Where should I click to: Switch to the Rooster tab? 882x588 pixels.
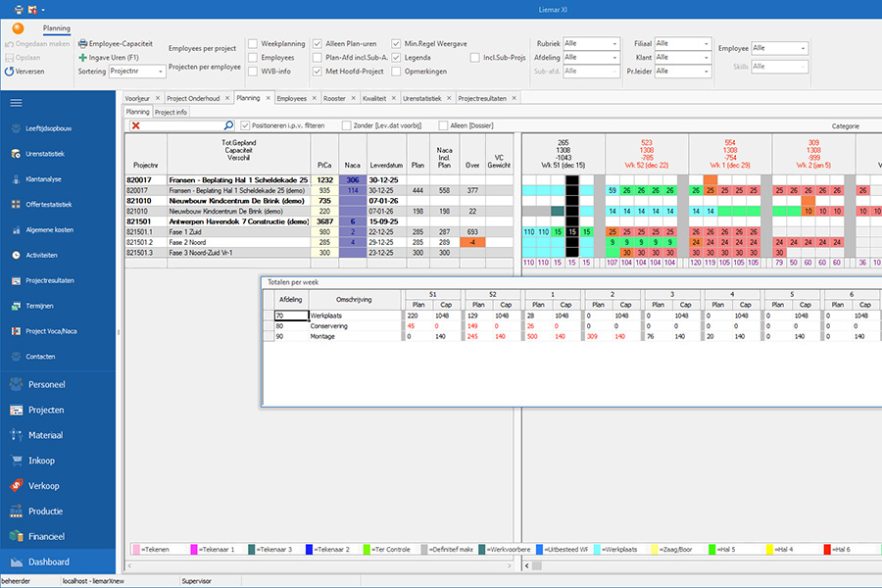[x=334, y=98]
